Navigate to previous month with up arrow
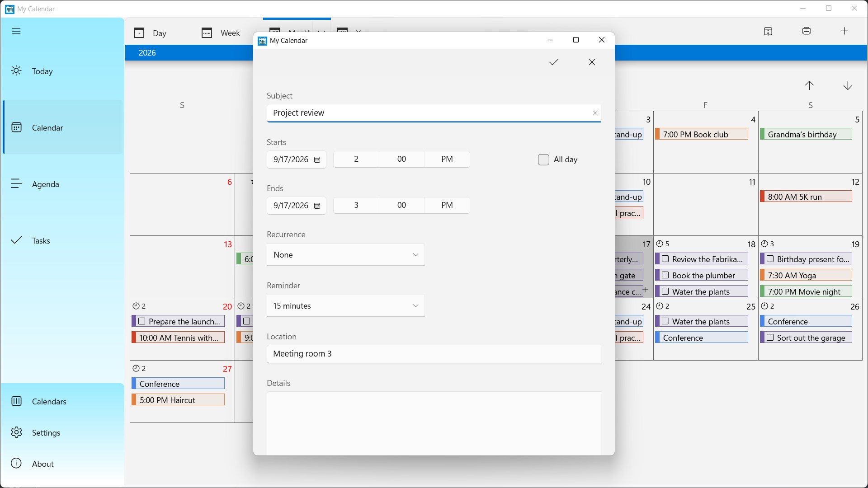The width and height of the screenshot is (868, 488). [x=809, y=85]
